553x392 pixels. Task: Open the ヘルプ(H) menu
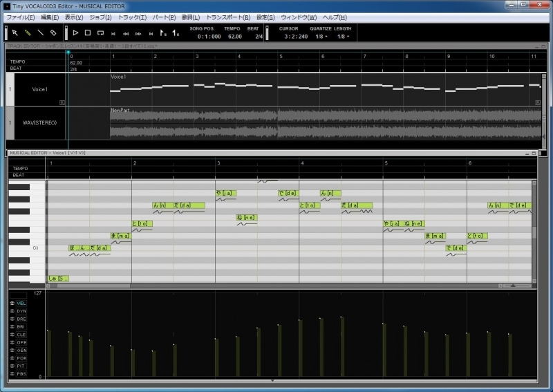[x=335, y=17]
